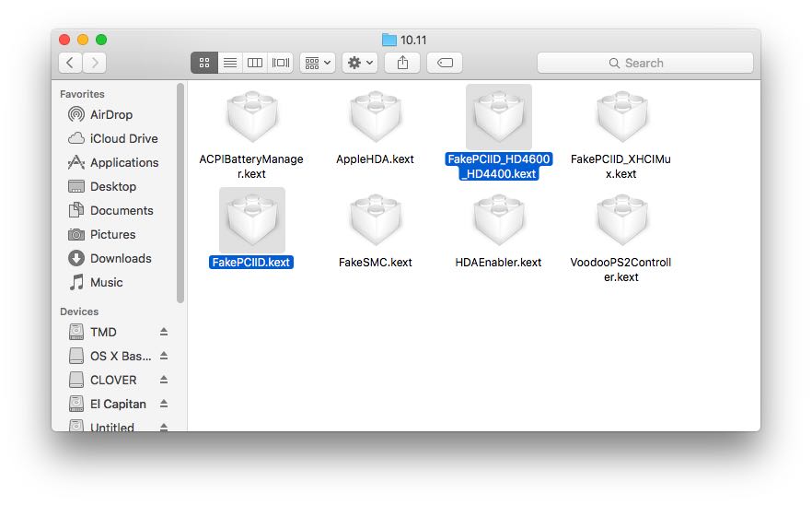Click the FakePCIID_XHCIMux.kext file name
Viewport: 812px width, 505px height.
click(x=621, y=167)
